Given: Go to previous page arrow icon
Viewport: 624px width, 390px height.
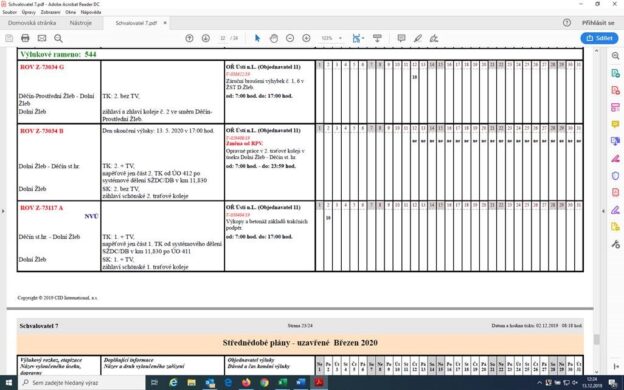Looking at the screenshot, I should [189, 38].
